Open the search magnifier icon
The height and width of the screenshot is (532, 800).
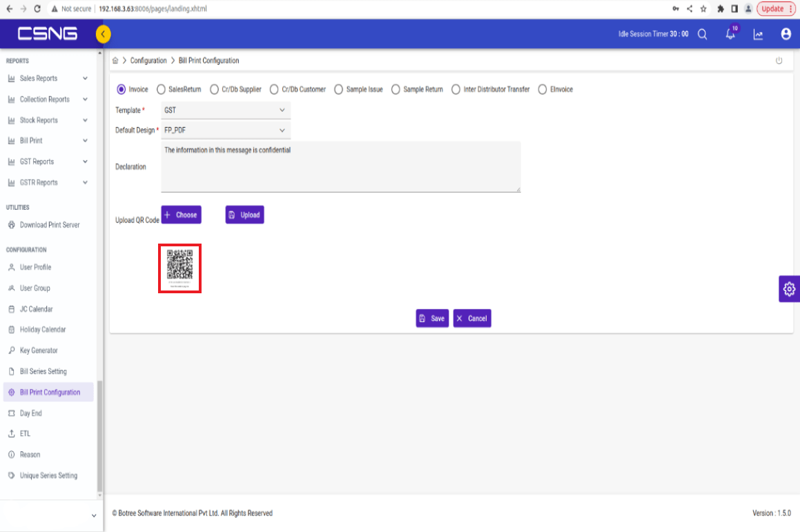tap(703, 35)
